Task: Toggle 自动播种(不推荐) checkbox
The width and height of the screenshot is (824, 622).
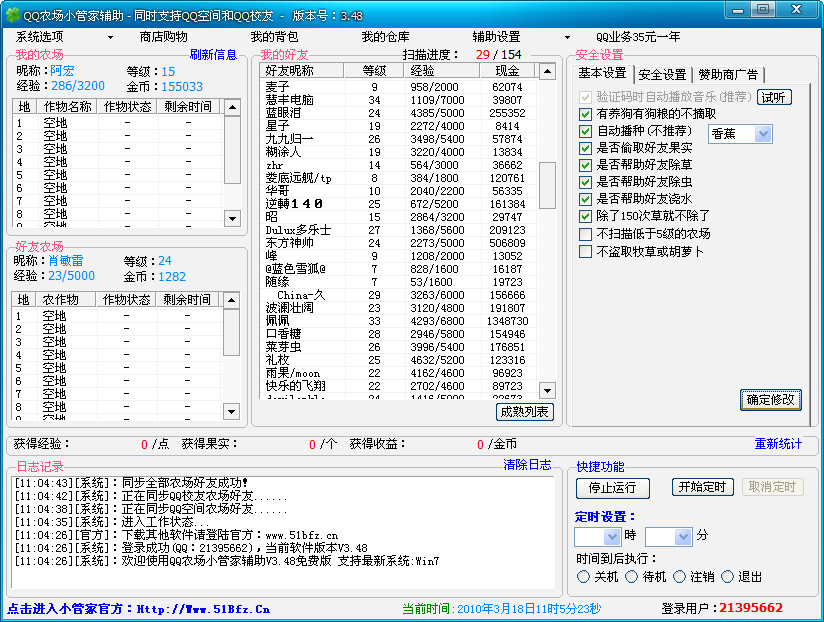Action: [585, 131]
